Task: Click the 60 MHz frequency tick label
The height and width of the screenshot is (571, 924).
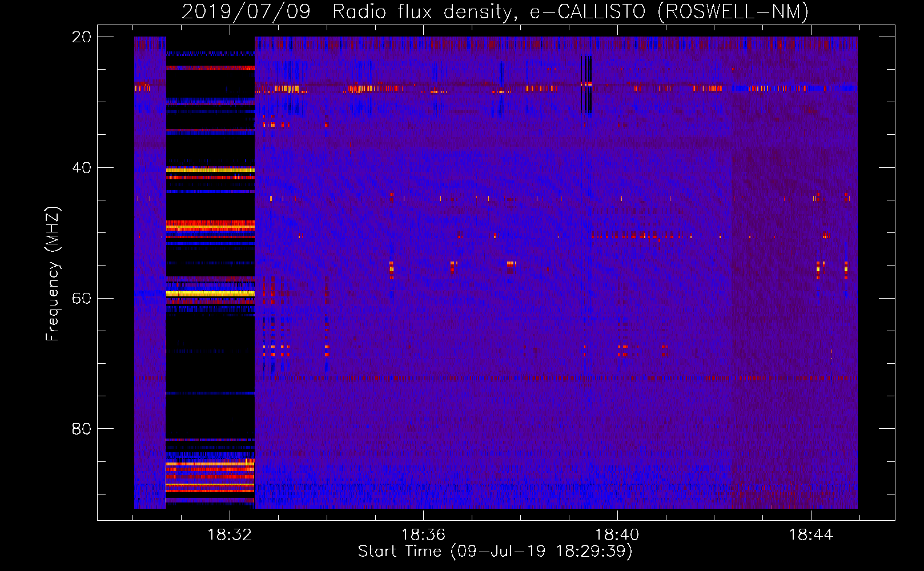Action: point(81,298)
